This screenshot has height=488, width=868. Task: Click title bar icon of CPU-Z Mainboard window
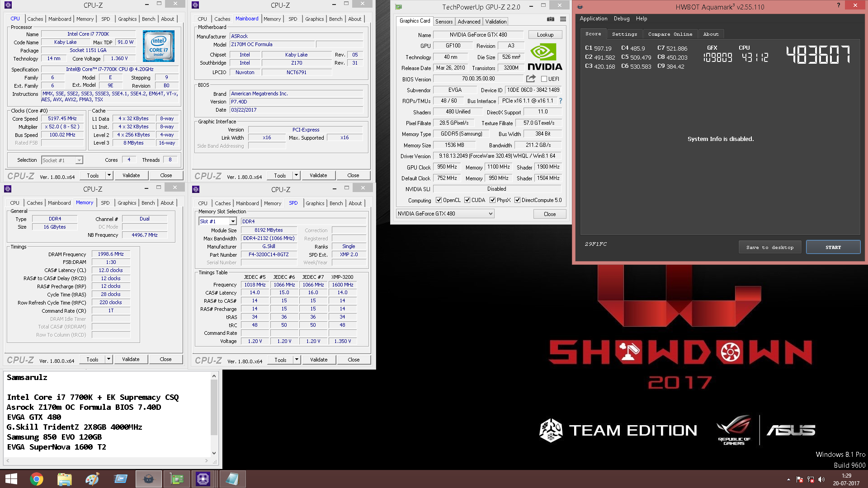(195, 5)
